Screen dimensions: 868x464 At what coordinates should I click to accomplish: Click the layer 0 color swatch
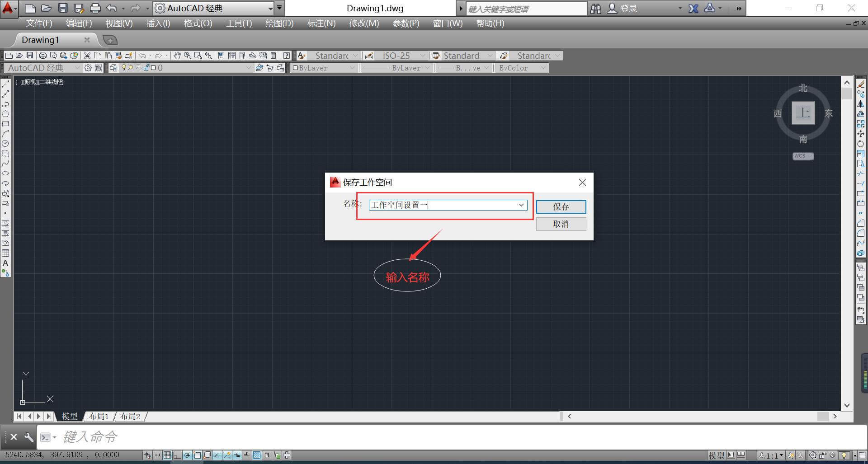click(153, 68)
